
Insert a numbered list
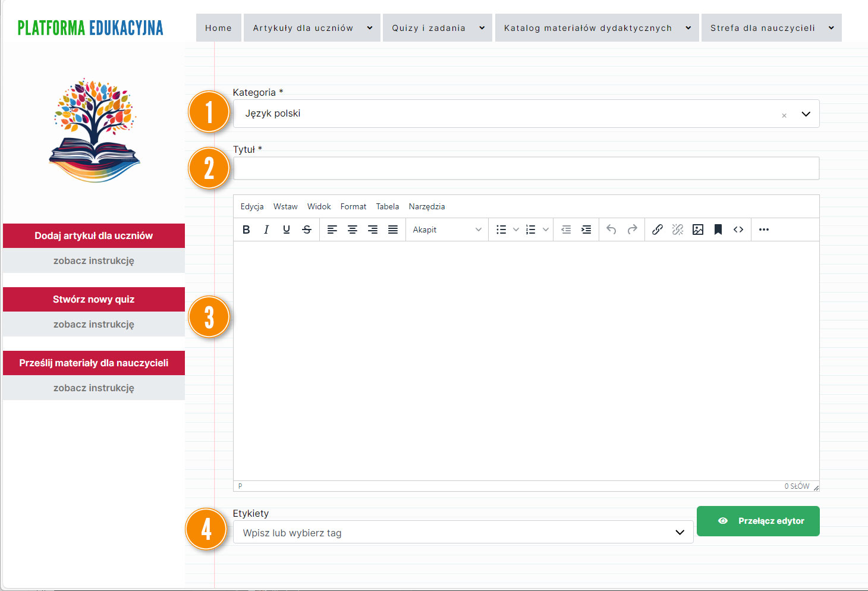[531, 230]
